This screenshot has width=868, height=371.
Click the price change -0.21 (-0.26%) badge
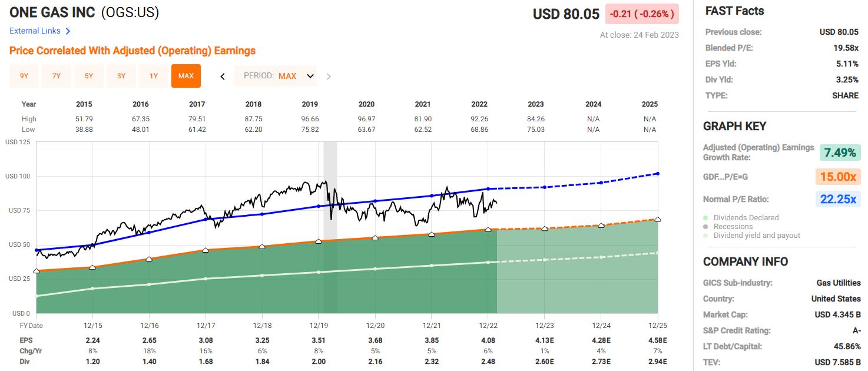pyautogui.click(x=642, y=14)
